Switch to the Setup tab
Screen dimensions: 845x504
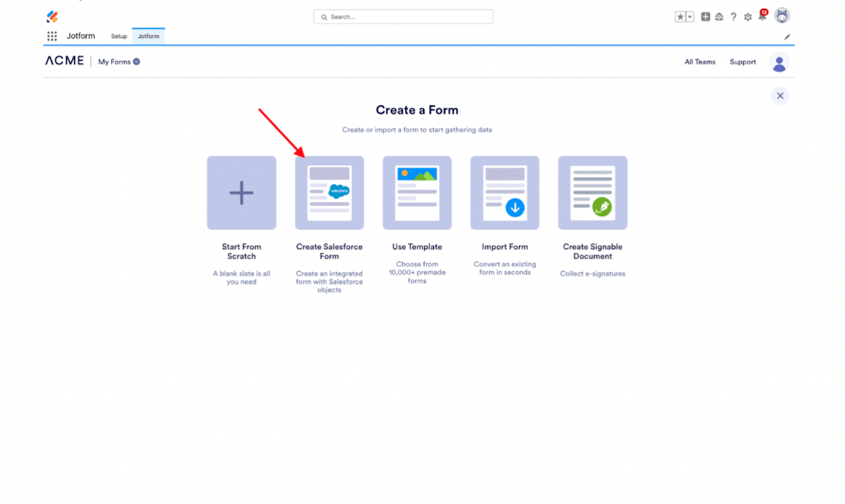(x=119, y=36)
